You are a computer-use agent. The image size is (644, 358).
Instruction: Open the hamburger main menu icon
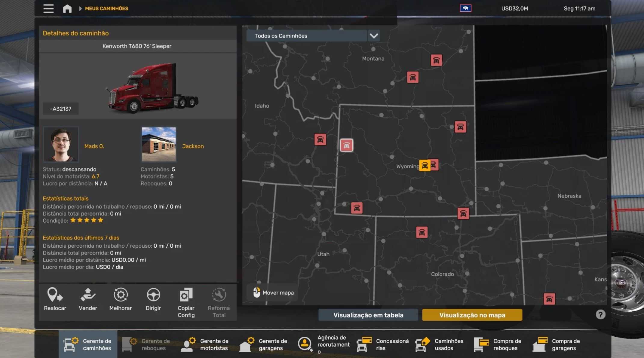pos(48,8)
